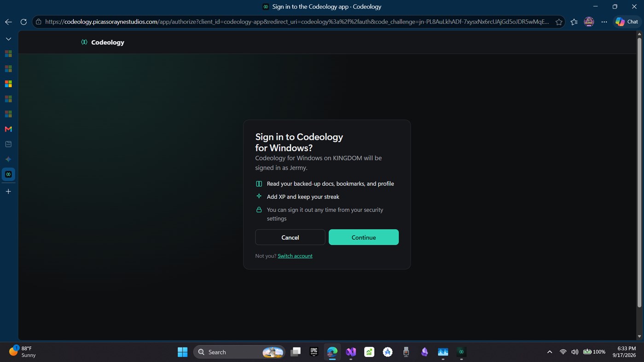Open a new tab with plus icon

8,191
